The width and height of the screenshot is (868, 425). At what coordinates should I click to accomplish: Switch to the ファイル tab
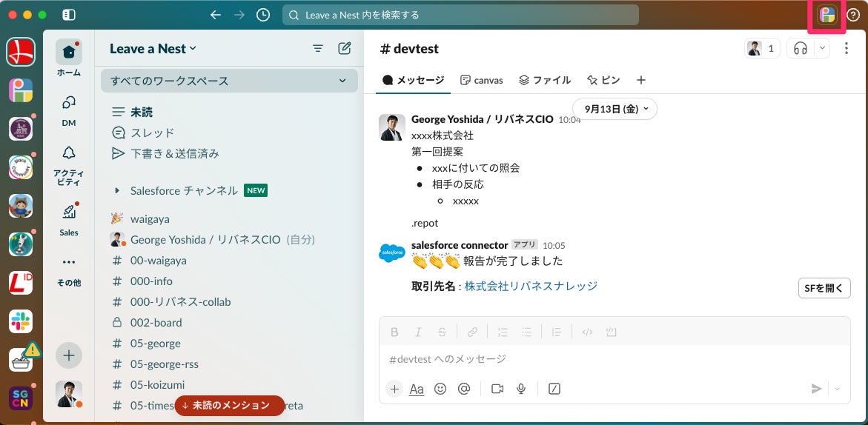tap(545, 80)
